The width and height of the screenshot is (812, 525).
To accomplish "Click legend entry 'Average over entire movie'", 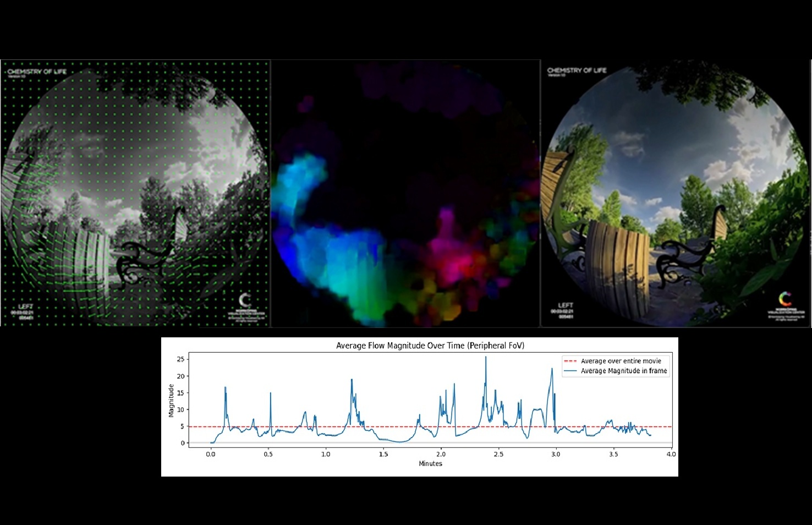I will [x=621, y=361].
